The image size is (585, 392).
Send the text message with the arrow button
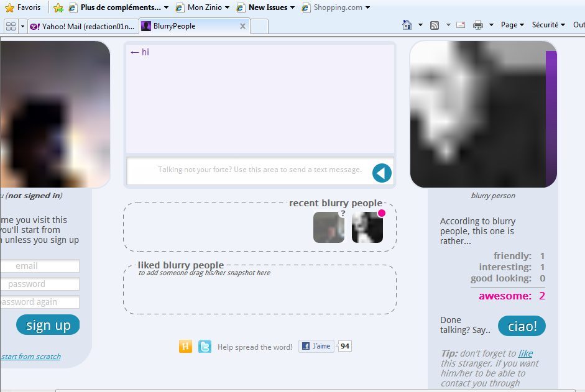[x=382, y=173]
